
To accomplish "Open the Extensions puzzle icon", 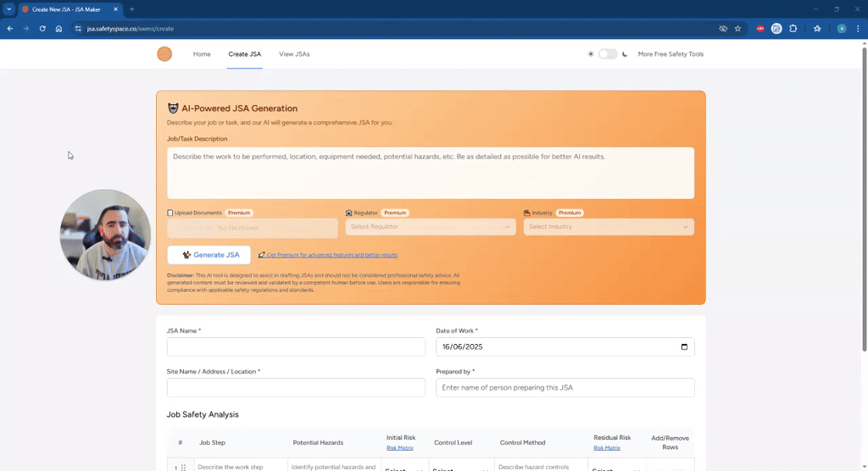I will point(793,29).
